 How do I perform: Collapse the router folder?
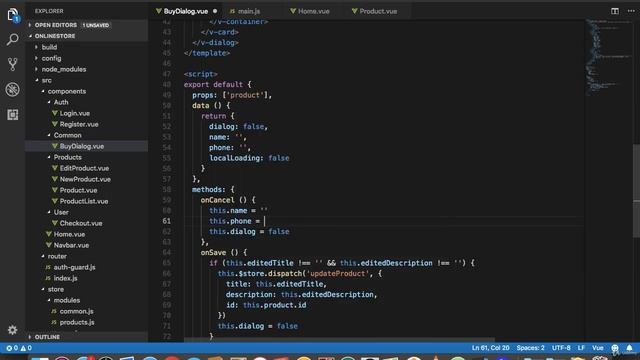[87, 256]
